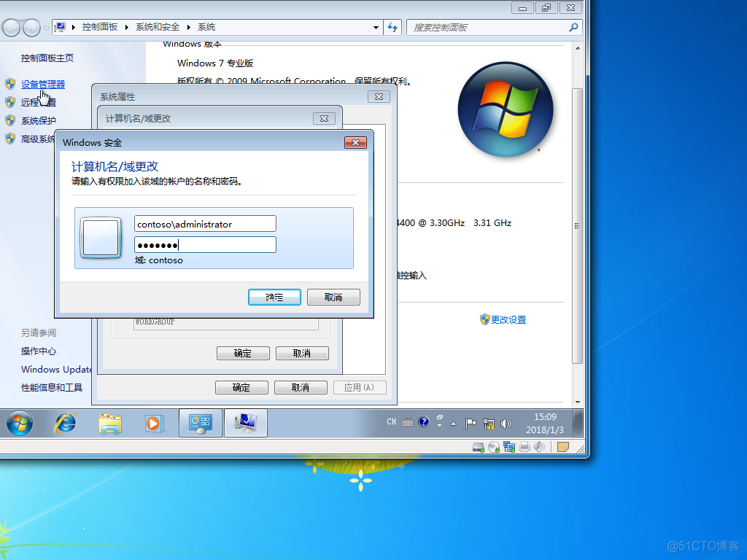Screen dimensions: 747x560
Task: Click the password field
Action: point(205,245)
